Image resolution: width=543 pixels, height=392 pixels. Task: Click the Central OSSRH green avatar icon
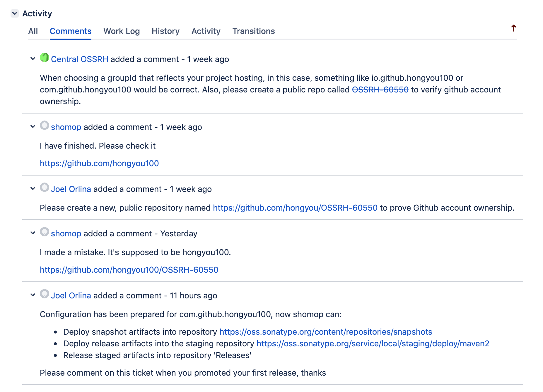44,57
